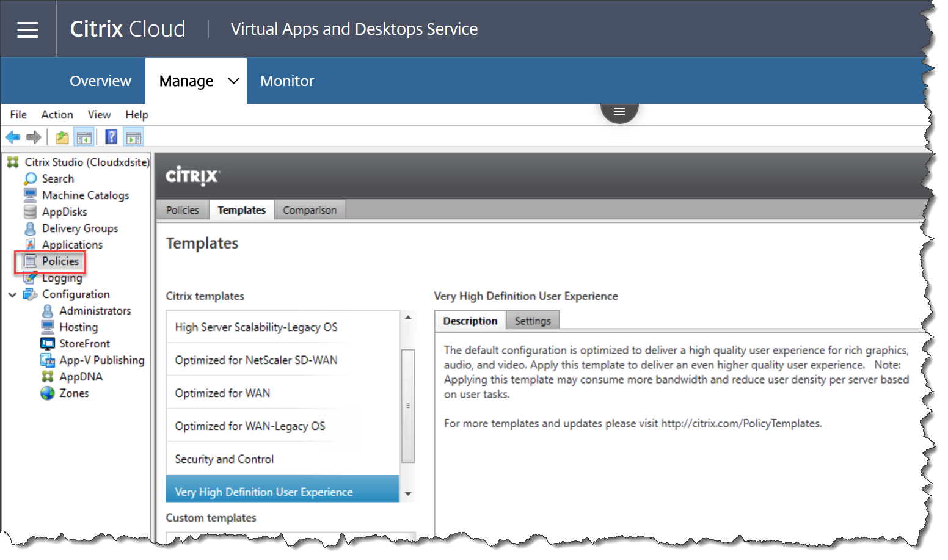Select High Server Scalability-Legacy OS template
Screen dimensions: 948x560
click(283, 327)
